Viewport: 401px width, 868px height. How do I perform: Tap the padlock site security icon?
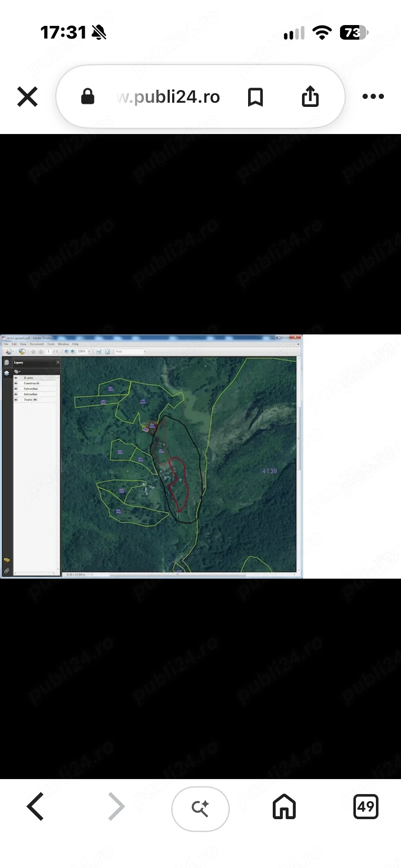click(x=87, y=96)
